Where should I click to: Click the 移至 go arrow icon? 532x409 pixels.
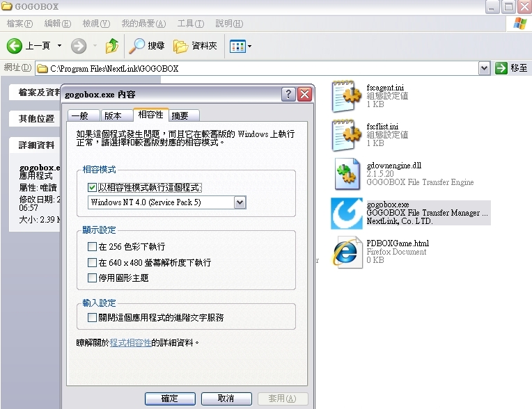501,68
